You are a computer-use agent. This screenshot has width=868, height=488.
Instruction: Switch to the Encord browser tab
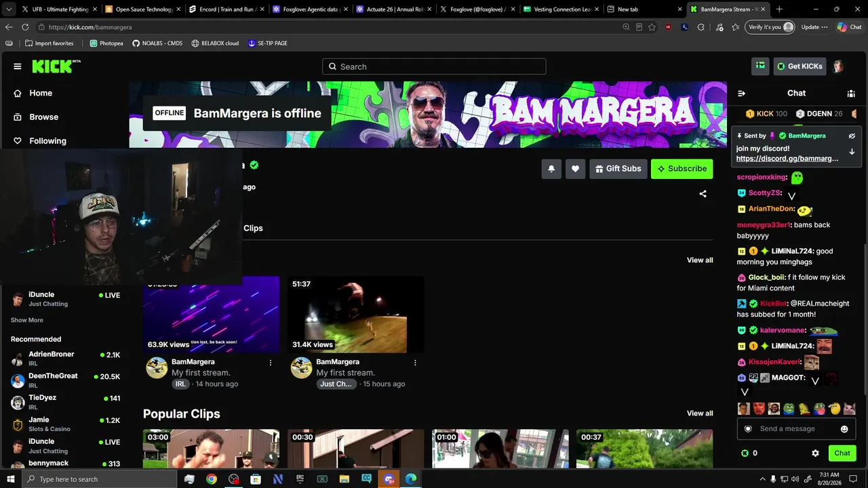coord(228,9)
